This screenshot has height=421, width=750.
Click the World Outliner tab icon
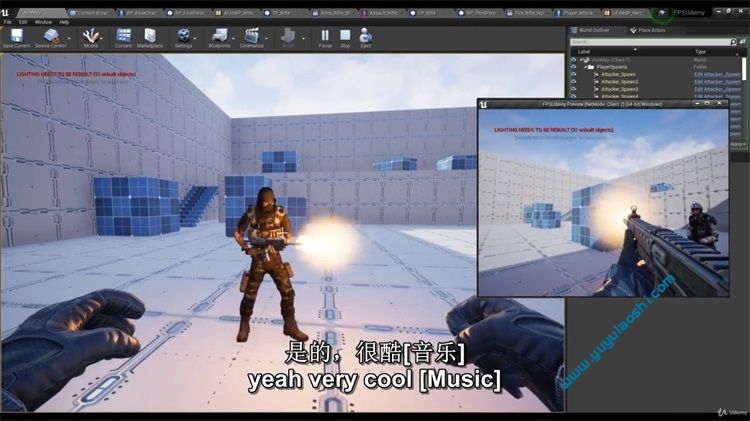coord(574,30)
